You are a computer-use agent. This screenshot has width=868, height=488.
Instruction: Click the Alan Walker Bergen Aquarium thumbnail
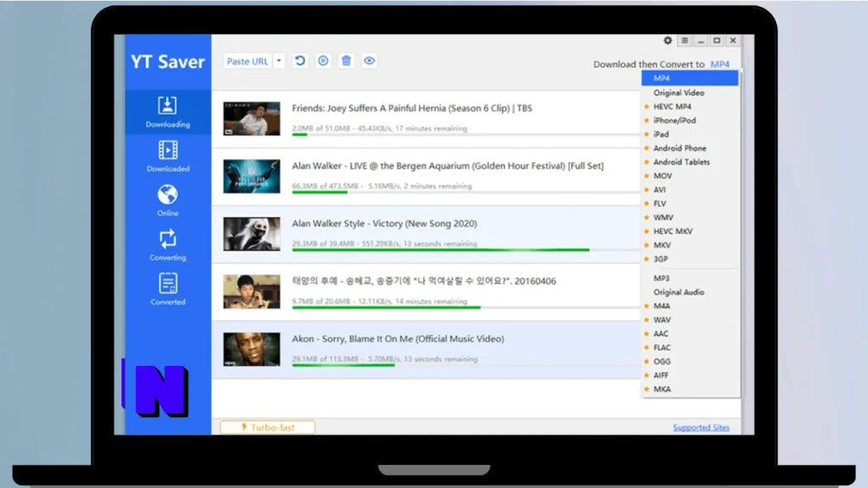(x=252, y=176)
